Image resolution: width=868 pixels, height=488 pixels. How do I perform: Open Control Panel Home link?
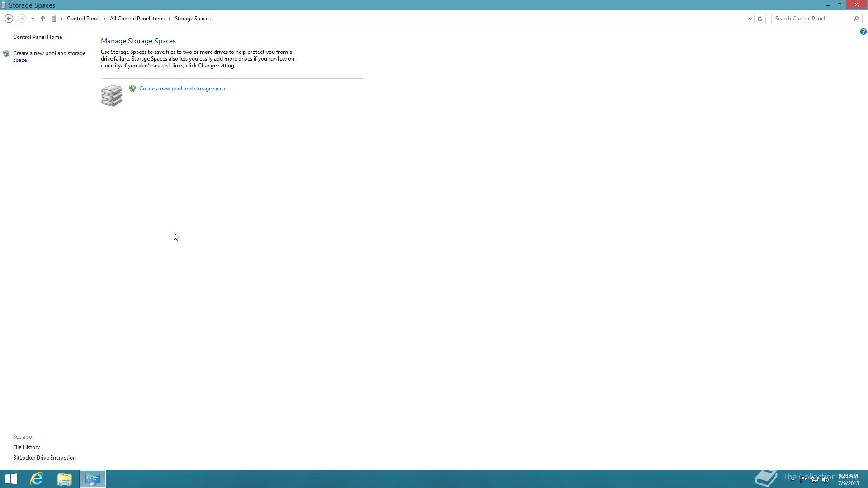pyautogui.click(x=38, y=37)
